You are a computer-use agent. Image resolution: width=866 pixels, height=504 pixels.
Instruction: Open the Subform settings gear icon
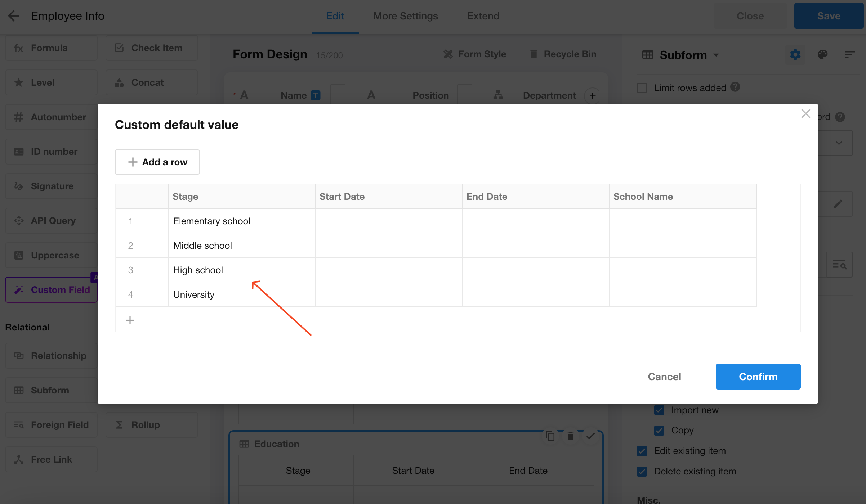coord(795,55)
